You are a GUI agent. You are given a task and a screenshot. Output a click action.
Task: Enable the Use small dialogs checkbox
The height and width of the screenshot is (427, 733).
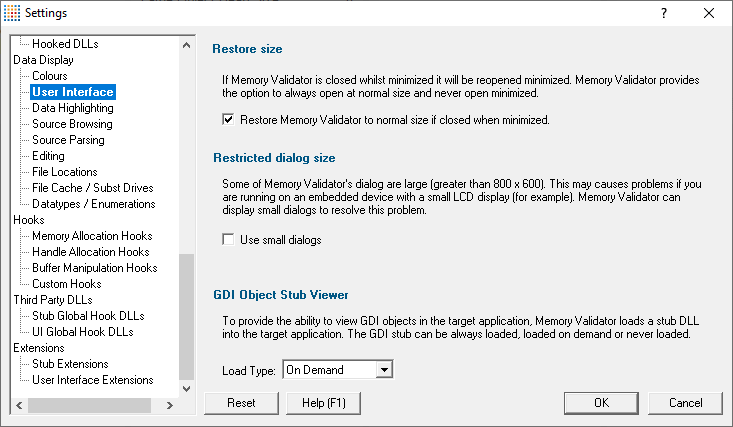tap(228, 239)
